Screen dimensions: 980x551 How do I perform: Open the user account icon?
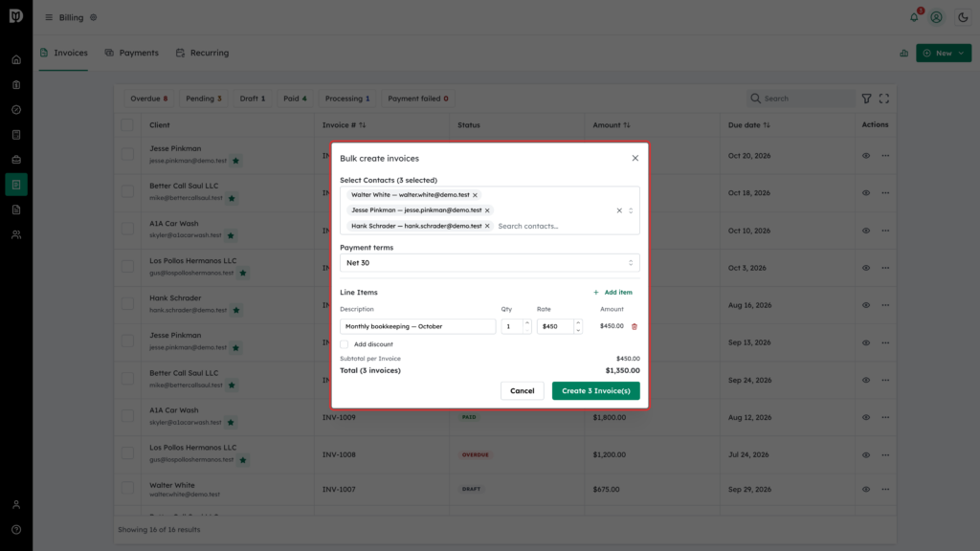tap(936, 17)
